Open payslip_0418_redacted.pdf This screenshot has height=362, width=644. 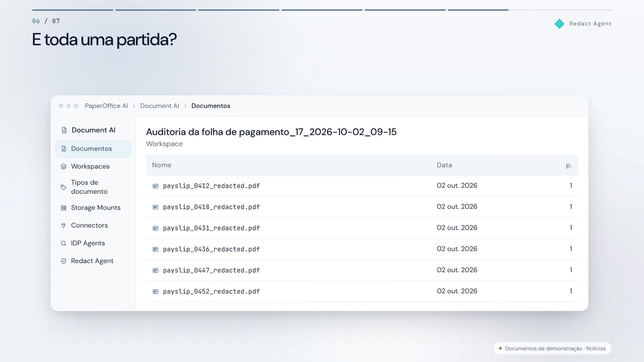pyautogui.click(x=211, y=207)
